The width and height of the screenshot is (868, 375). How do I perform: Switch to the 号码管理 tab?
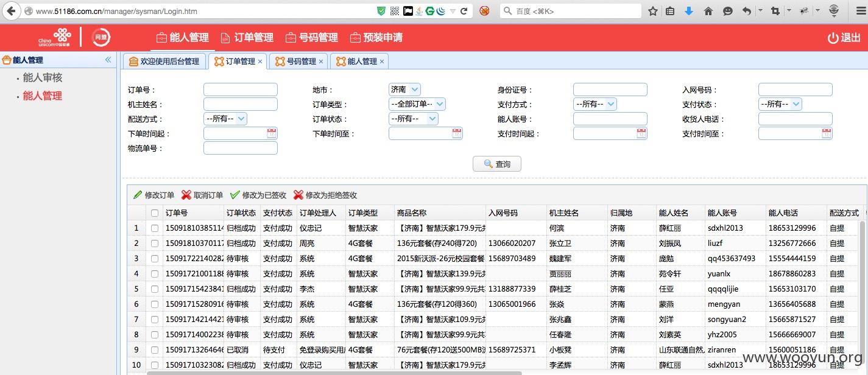tap(298, 61)
